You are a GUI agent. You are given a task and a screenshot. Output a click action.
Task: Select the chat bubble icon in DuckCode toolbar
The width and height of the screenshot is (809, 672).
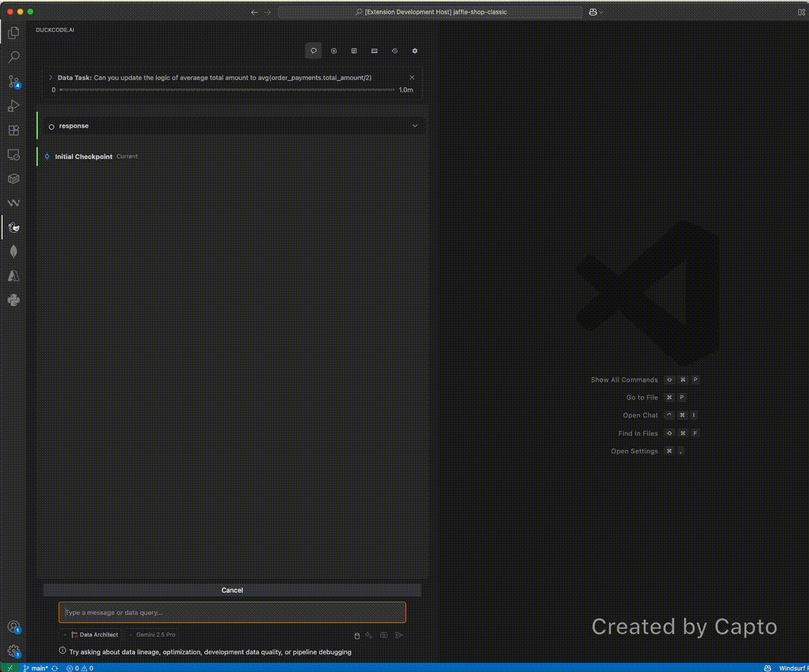tap(313, 51)
